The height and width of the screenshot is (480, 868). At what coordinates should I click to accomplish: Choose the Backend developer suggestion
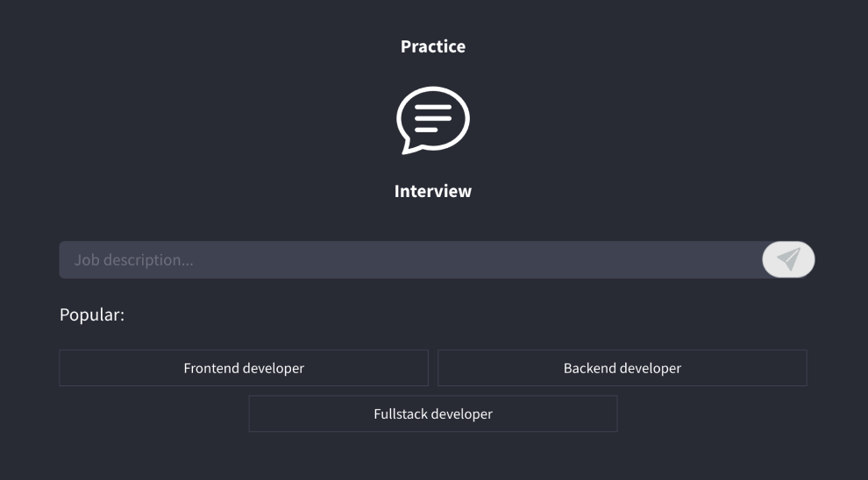pyautogui.click(x=622, y=368)
